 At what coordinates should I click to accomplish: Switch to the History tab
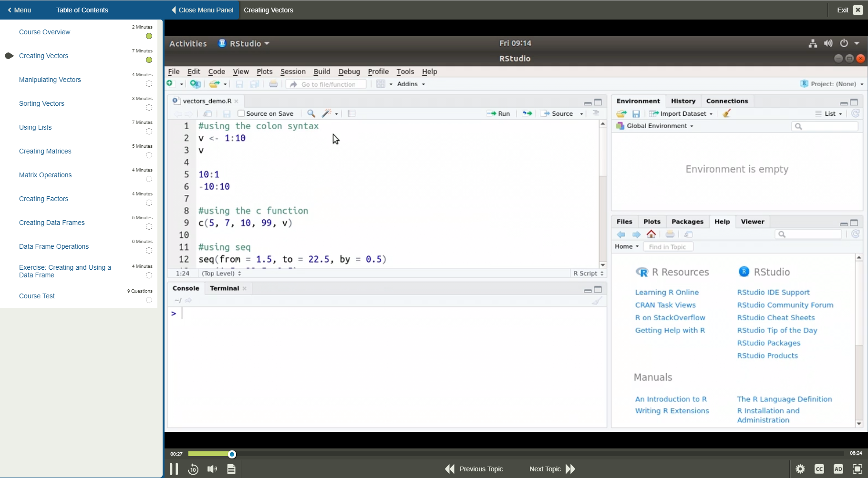point(683,101)
